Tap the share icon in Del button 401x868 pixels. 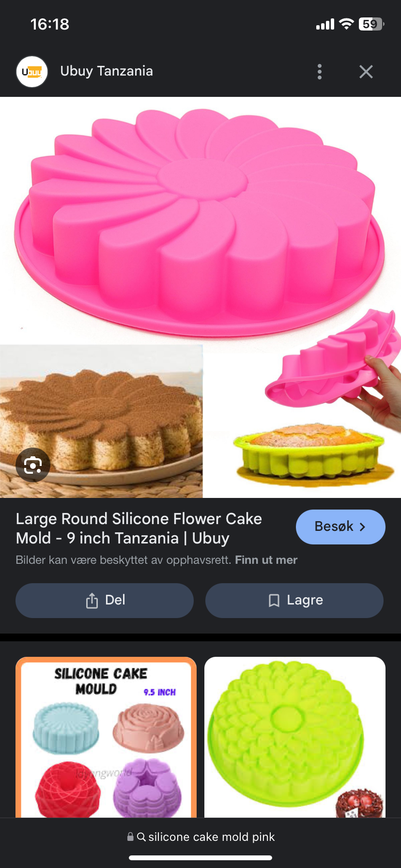click(92, 601)
